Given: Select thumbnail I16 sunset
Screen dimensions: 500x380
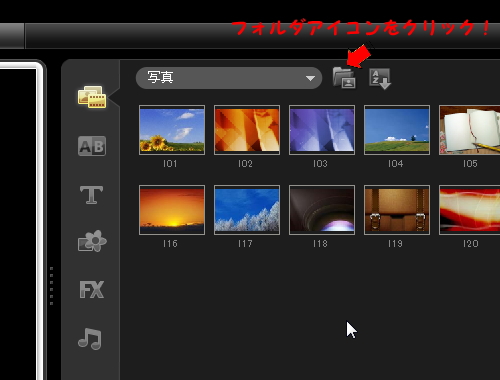Looking at the screenshot, I should click(x=172, y=210).
